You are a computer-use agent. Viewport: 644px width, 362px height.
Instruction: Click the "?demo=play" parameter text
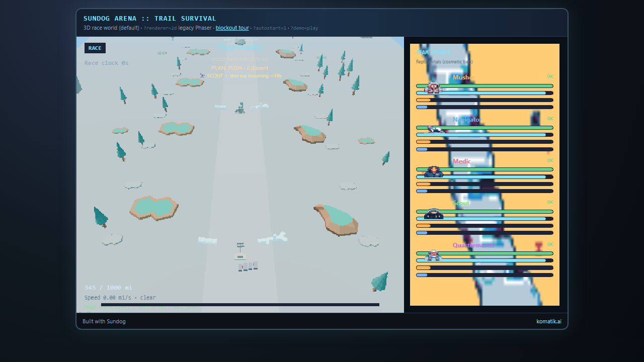click(304, 28)
